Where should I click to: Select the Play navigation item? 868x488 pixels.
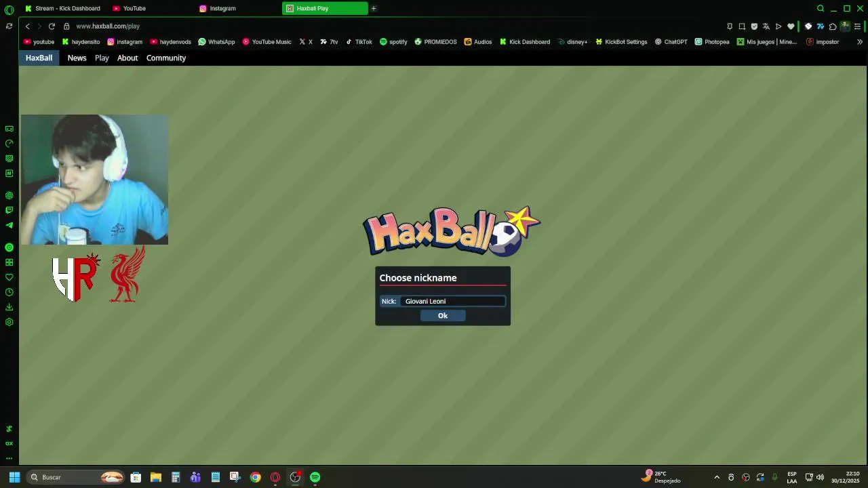coord(102,58)
